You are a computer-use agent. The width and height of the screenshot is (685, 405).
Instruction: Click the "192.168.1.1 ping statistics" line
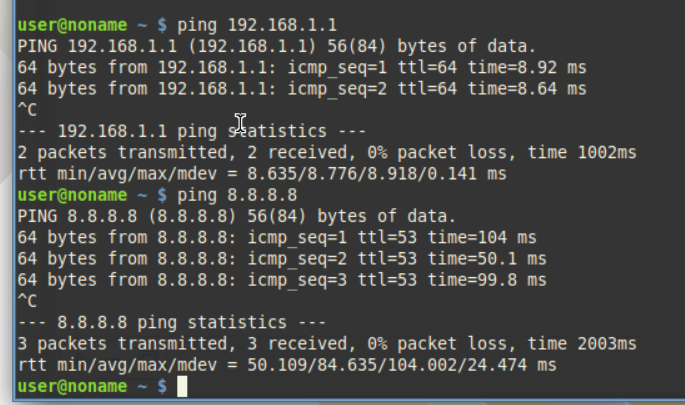click(192, 131)
